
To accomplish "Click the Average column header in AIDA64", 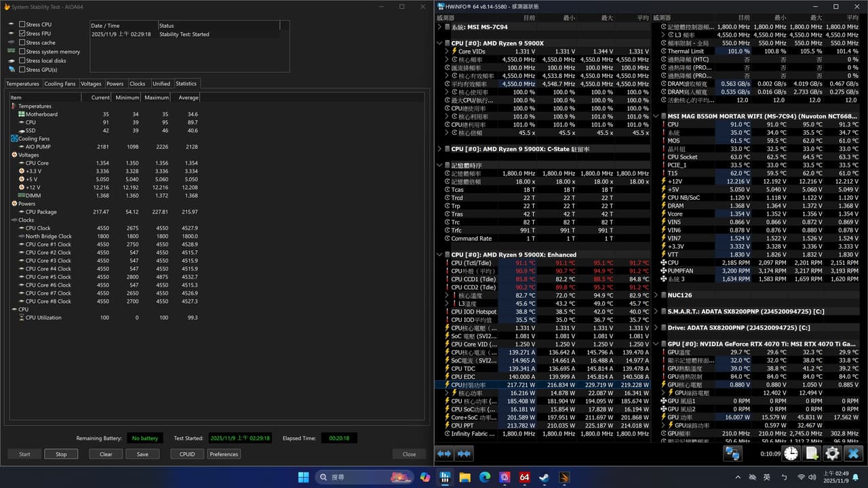I will pyautogui.click(x=186, y=98).
